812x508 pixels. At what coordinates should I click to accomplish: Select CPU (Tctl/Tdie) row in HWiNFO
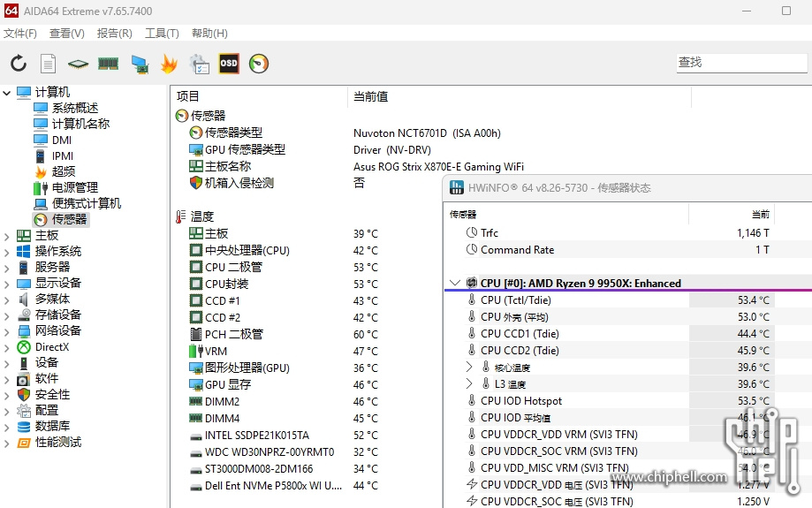click(618, 299)
